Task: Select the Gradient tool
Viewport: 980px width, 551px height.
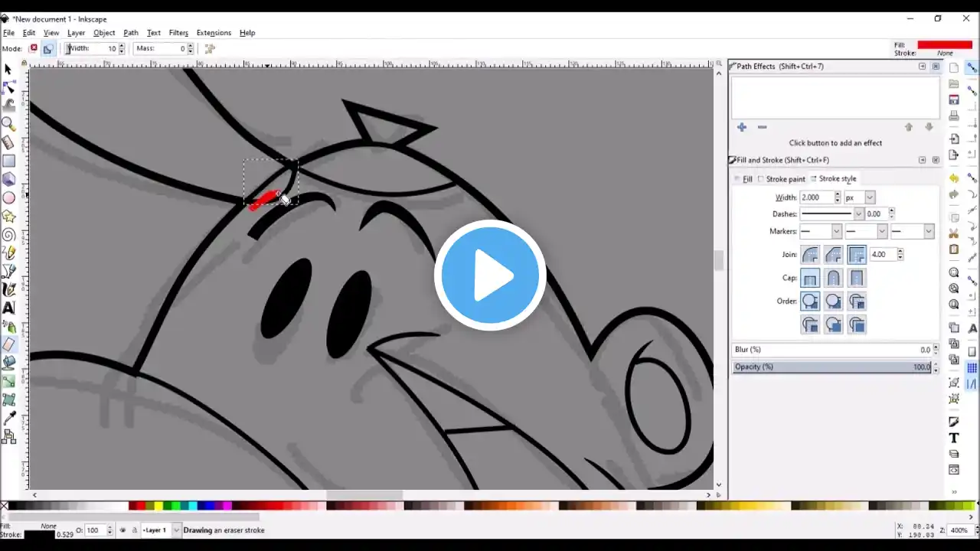Action: (8, 381)
